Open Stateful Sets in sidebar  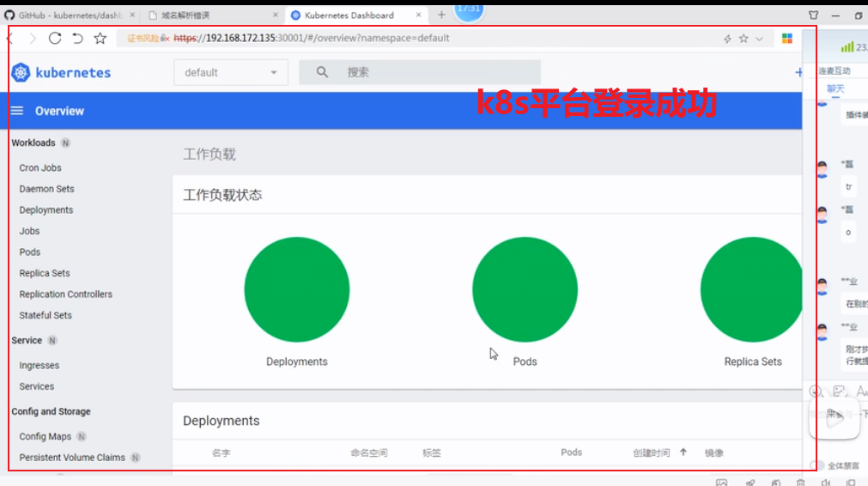(x=46, y=315)
